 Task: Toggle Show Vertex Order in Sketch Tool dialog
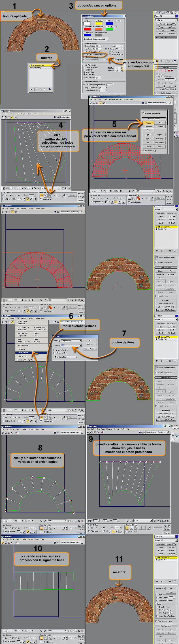click(55, 350)
